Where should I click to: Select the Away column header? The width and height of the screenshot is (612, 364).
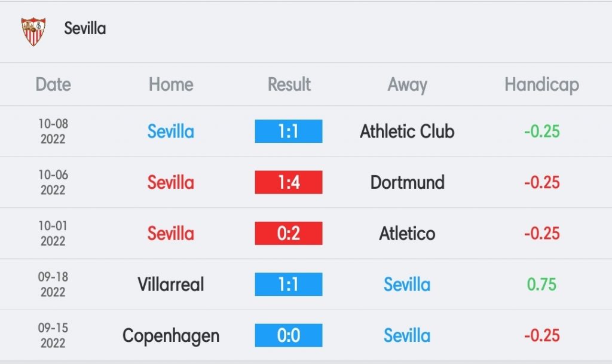(407, 85)
